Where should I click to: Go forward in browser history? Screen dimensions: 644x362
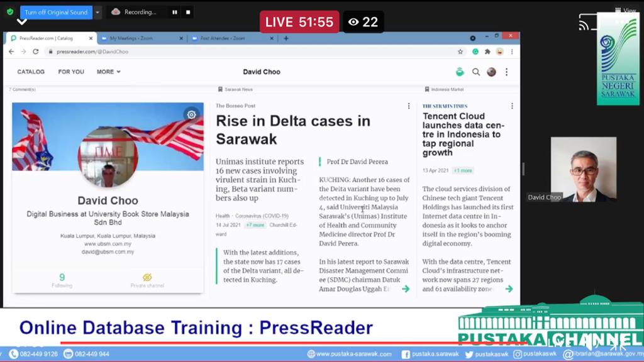tap(23, 52)
